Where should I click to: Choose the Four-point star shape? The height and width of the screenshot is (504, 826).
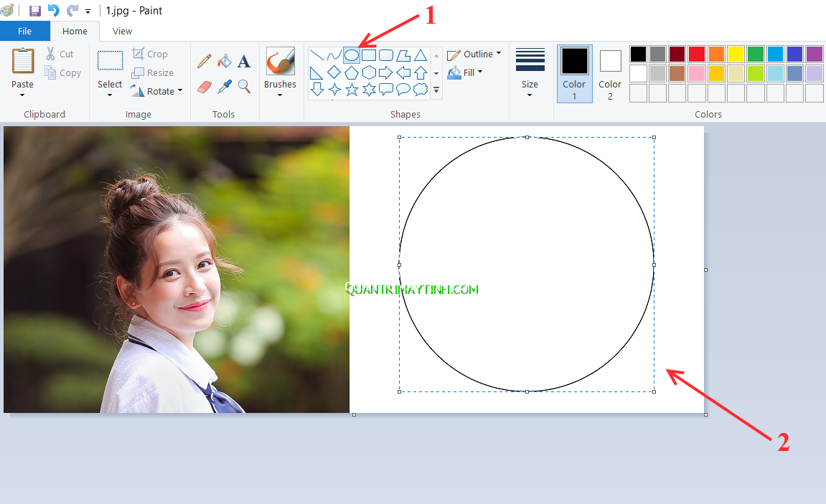(334, 90)
